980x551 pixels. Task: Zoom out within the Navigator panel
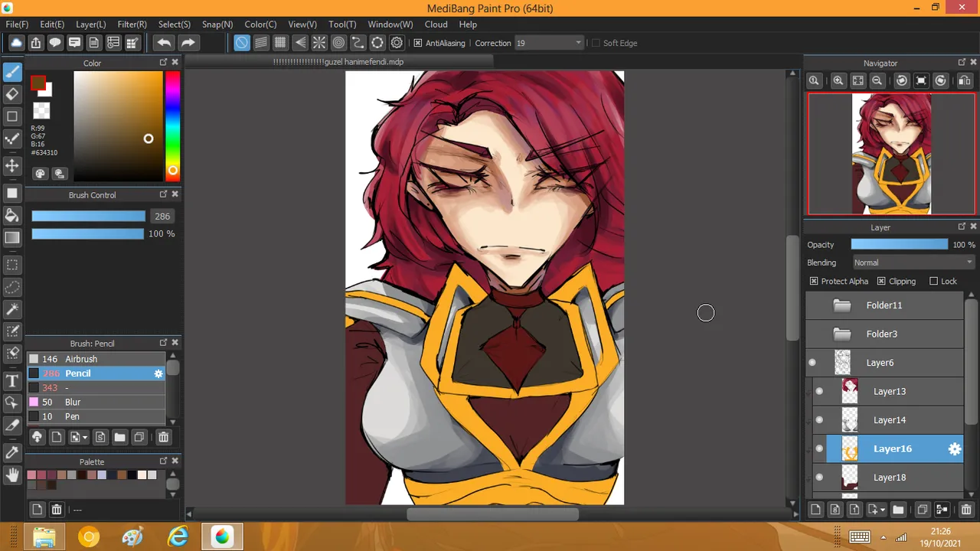(x=877, y=80)
